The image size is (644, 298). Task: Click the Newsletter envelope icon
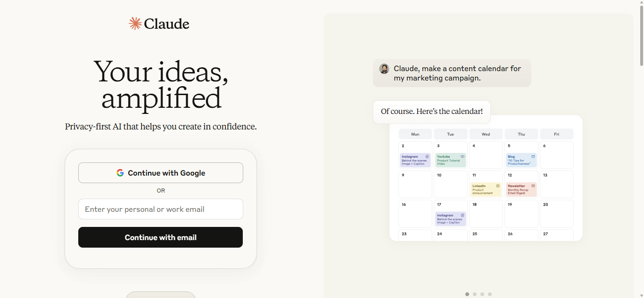point(533,185)
